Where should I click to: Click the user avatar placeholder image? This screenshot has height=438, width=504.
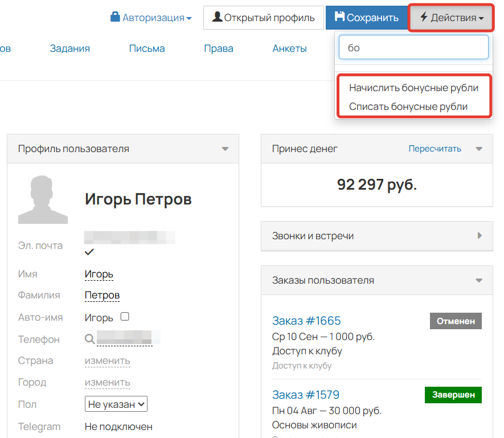click(43, 199)
